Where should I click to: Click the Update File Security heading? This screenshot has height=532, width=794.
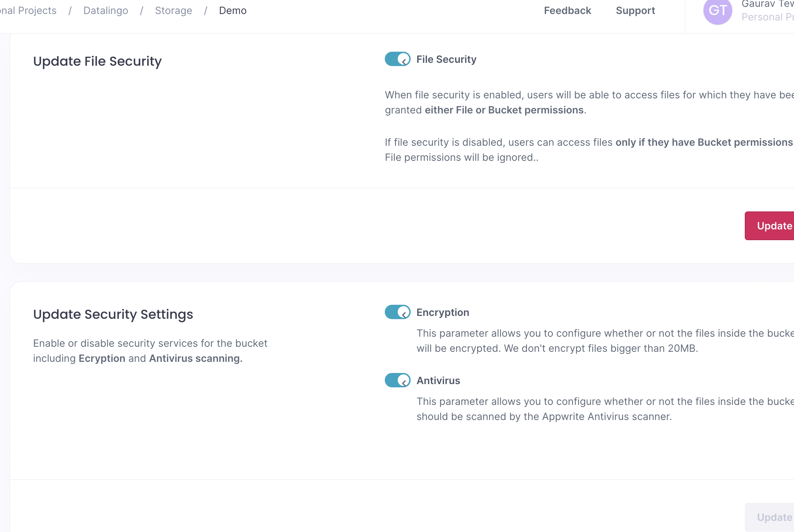97,61
